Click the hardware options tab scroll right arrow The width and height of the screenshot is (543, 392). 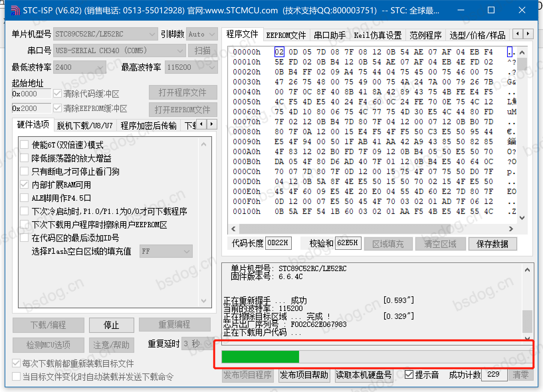211,124
